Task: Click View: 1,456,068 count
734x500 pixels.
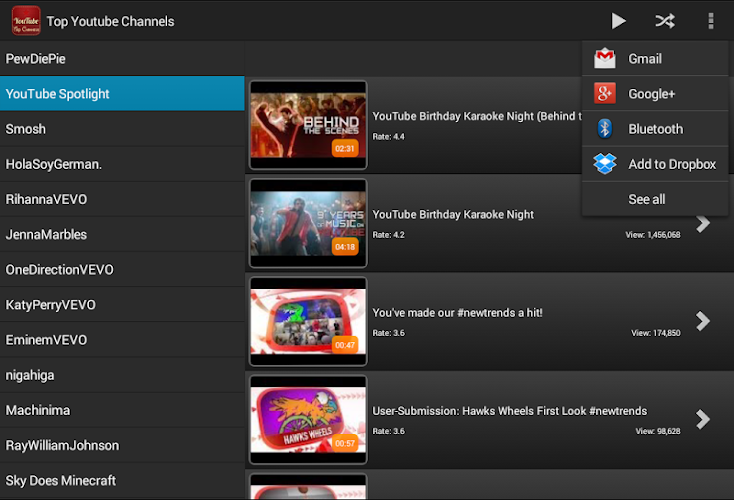Action: [653, 235]
